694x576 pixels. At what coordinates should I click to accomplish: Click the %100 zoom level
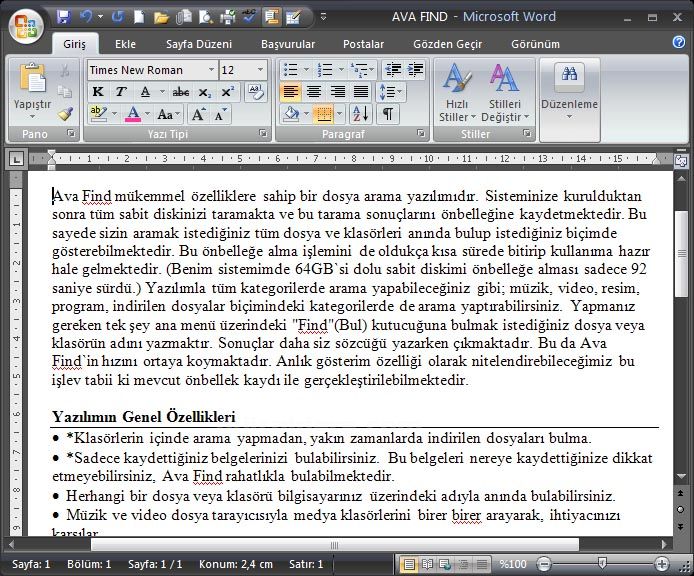coord(513,564)
